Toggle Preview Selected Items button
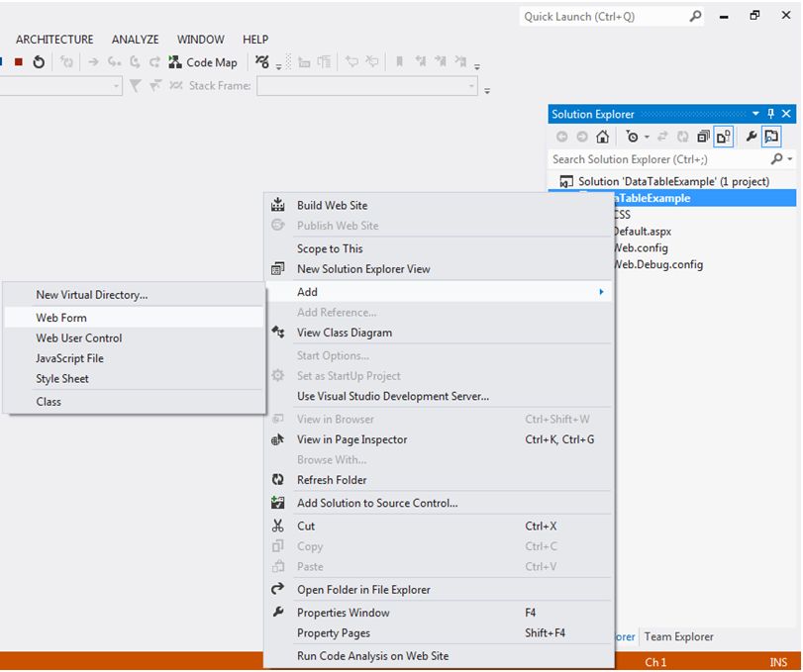 click(771, 137)
